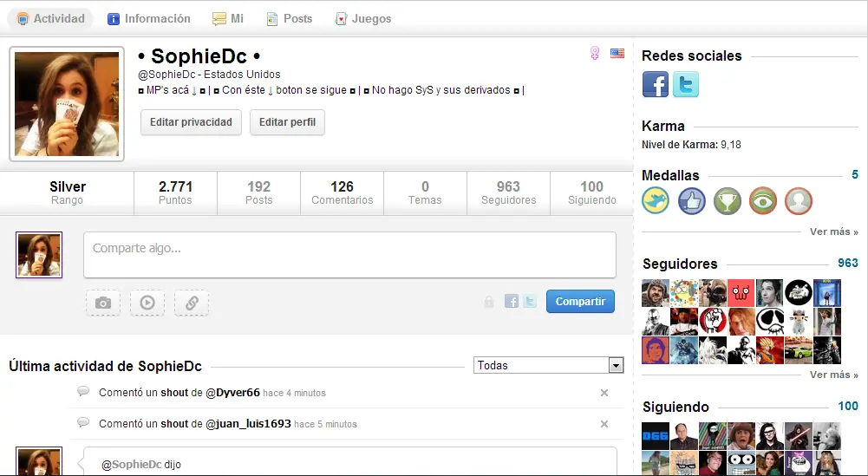Switch to the Información tab
The width and height of the screenshot is (868, 476).
click(149, 19)
